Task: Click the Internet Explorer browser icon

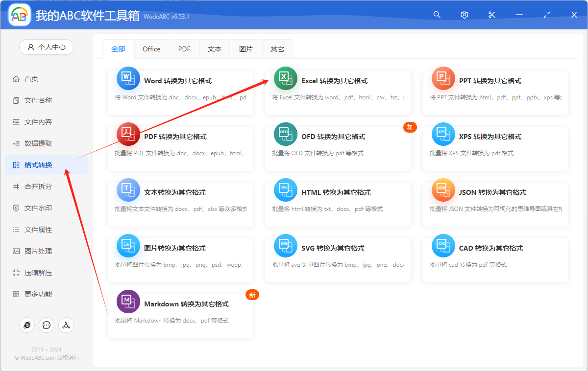Action: click(x=27, y=325)
